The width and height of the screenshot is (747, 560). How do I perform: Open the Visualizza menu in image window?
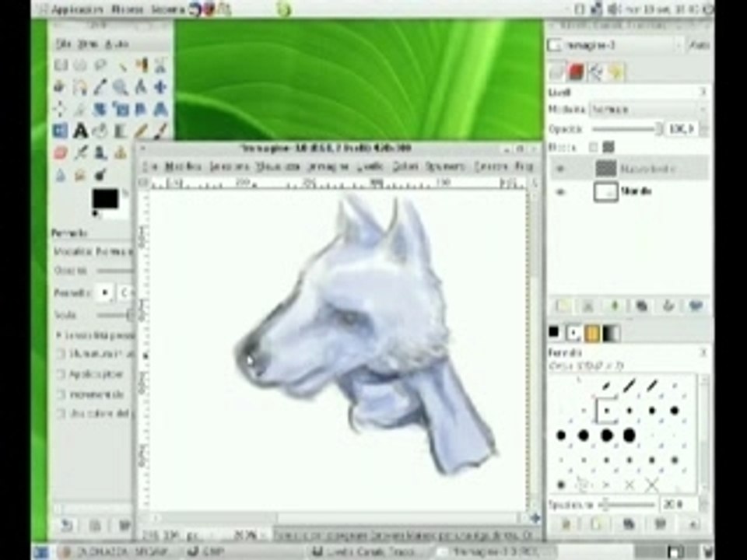pyautogui.click(x=278, y=166)
